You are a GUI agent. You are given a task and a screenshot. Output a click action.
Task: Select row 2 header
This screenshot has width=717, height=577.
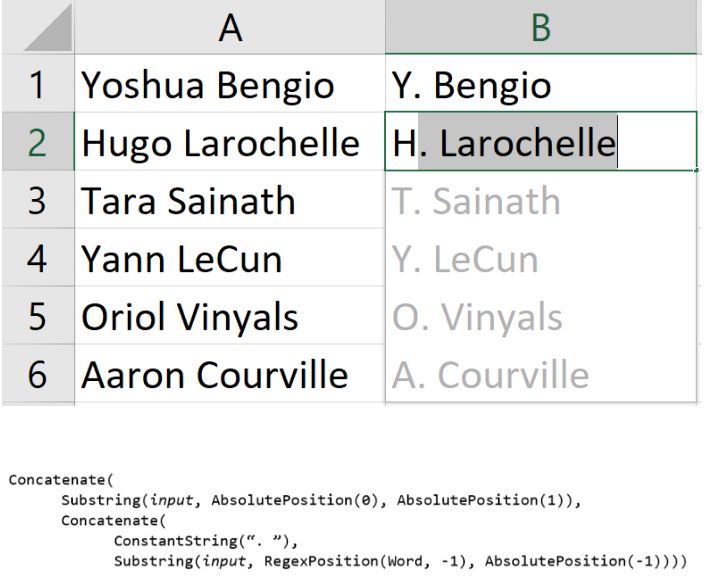point(38,141)
